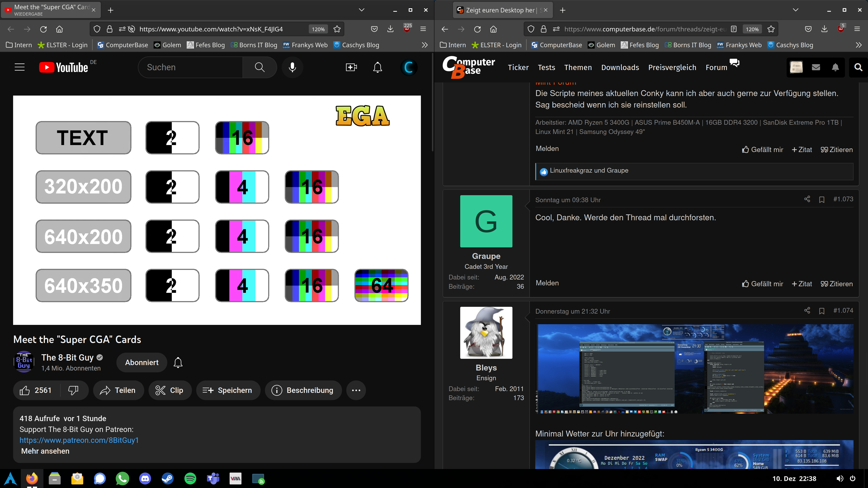Open ComputerBase Ticker menu

click(x=518, y=67)
